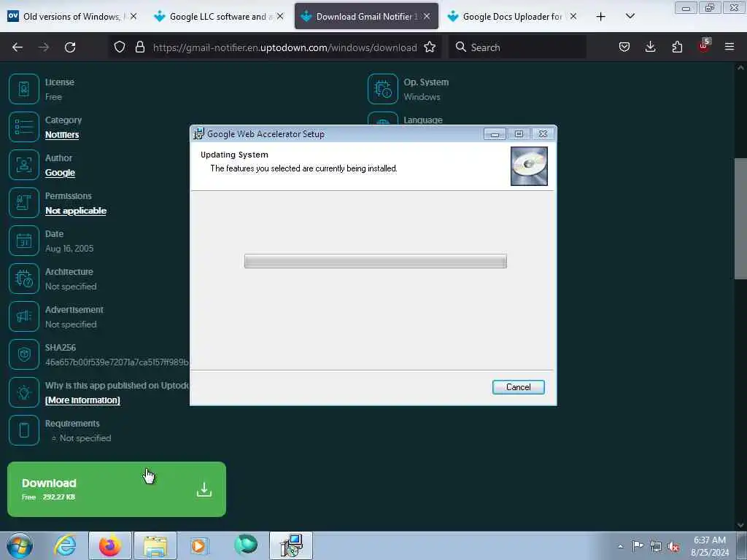The height and width of the screenshot is (560, 747).
Task: Focus the Firefox Search box
Action: pos(517,47)
